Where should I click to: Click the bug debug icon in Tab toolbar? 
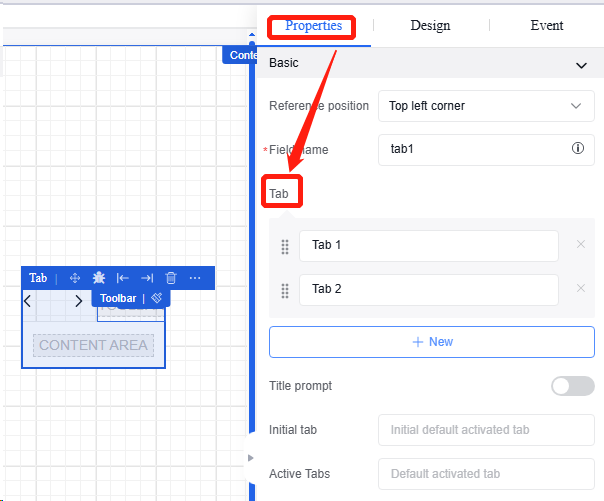tap(99, 278)
